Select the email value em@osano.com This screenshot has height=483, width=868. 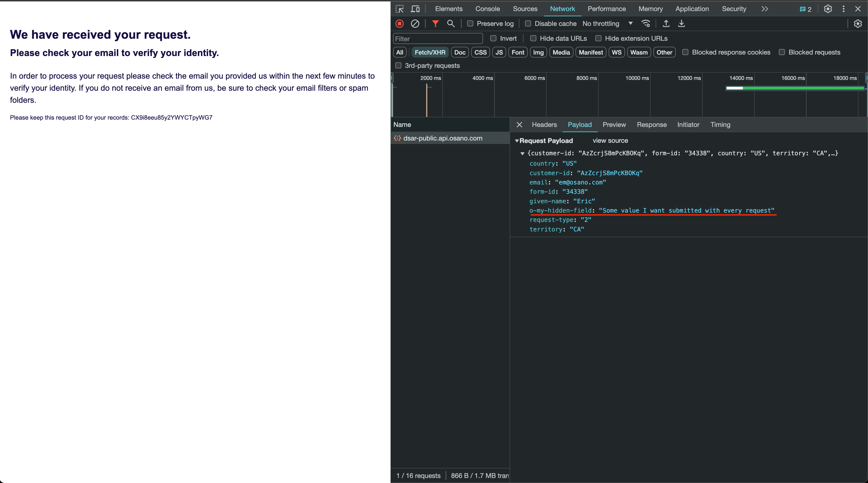581,182
